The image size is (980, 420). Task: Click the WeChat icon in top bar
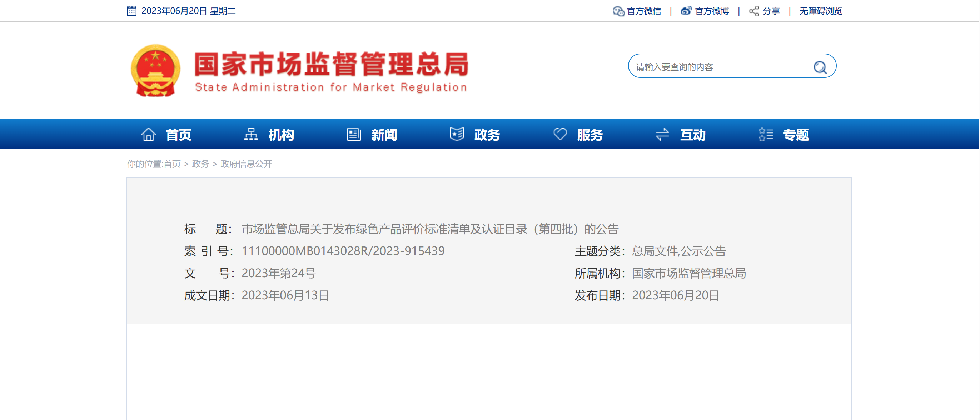(618, 11)
